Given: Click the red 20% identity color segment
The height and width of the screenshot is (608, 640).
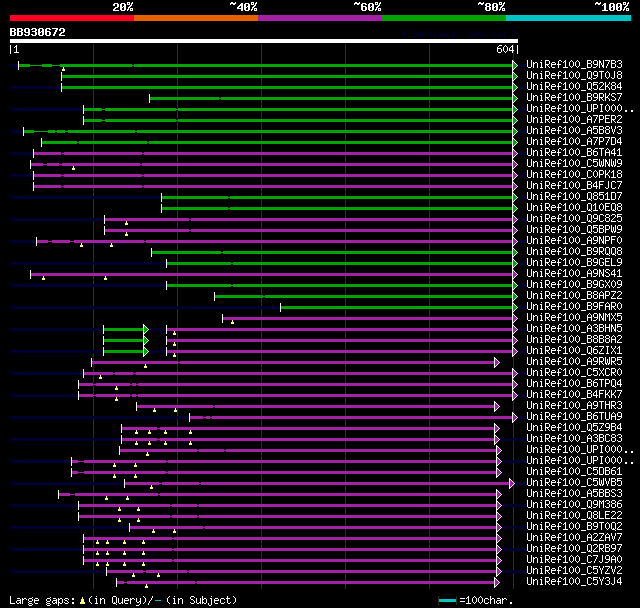Looking at the screenshot, I should tap(72, 18).
